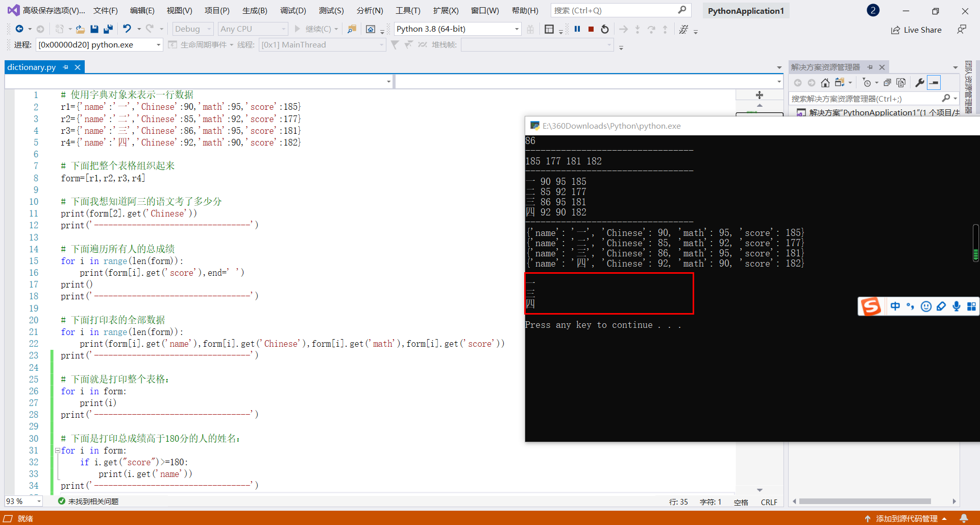
Task: Click the Visual Studio logo icon
Action: [x=13, y=10]
